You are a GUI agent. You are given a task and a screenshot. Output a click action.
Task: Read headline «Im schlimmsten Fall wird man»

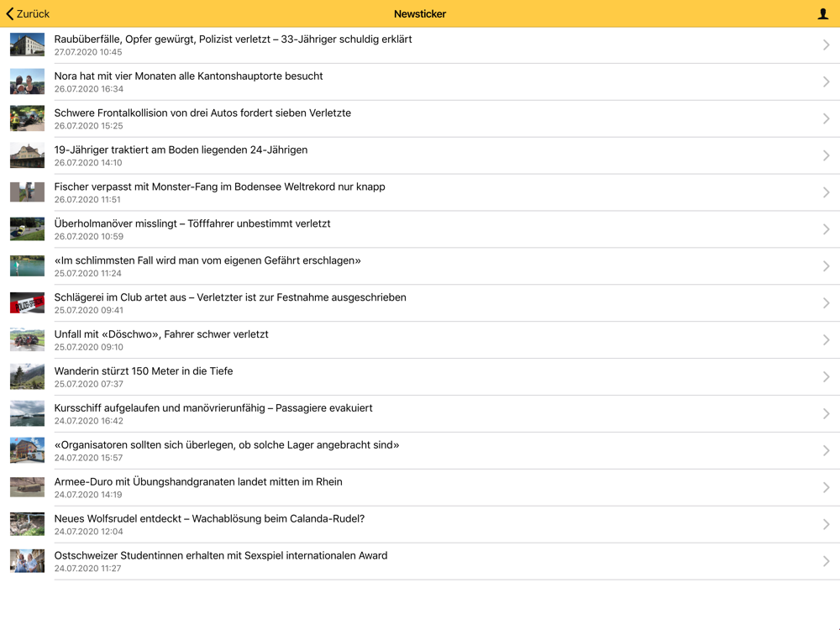click(207, 261)
